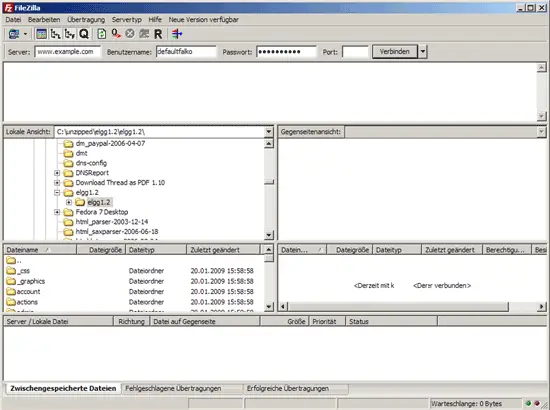Click remote list horizontal scrollbar thumb
This screenshot has width=550, height=410.
tap(398, 307)
